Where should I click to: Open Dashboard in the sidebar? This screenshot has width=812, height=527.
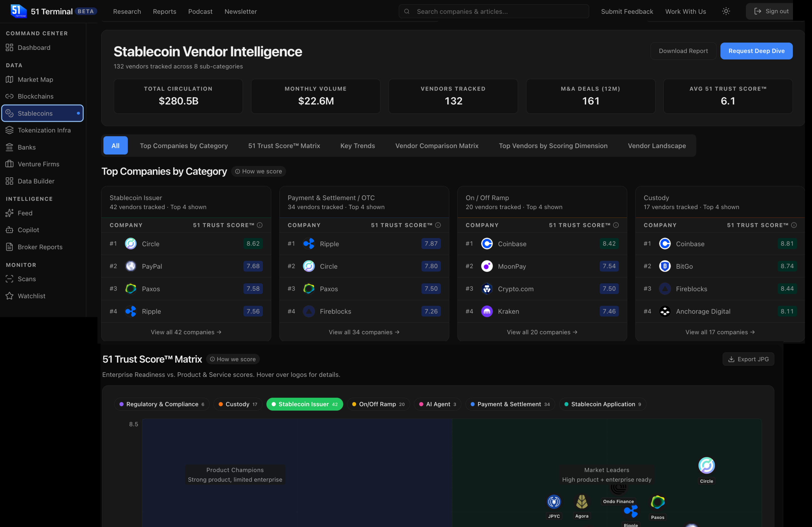pyautogui.click(x=43, y=47)
